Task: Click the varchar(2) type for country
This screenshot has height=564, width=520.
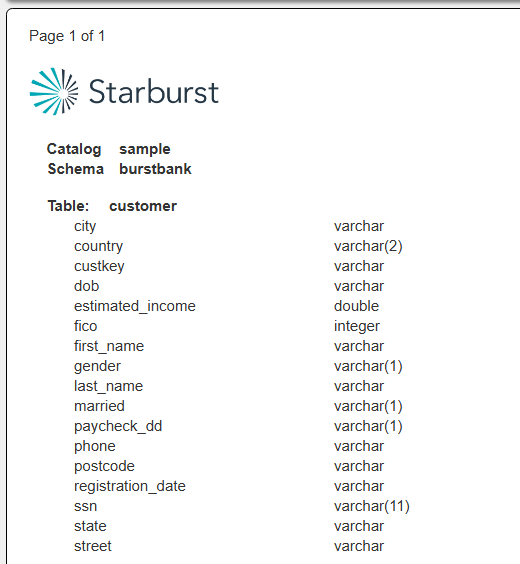Action: point(368,246)
